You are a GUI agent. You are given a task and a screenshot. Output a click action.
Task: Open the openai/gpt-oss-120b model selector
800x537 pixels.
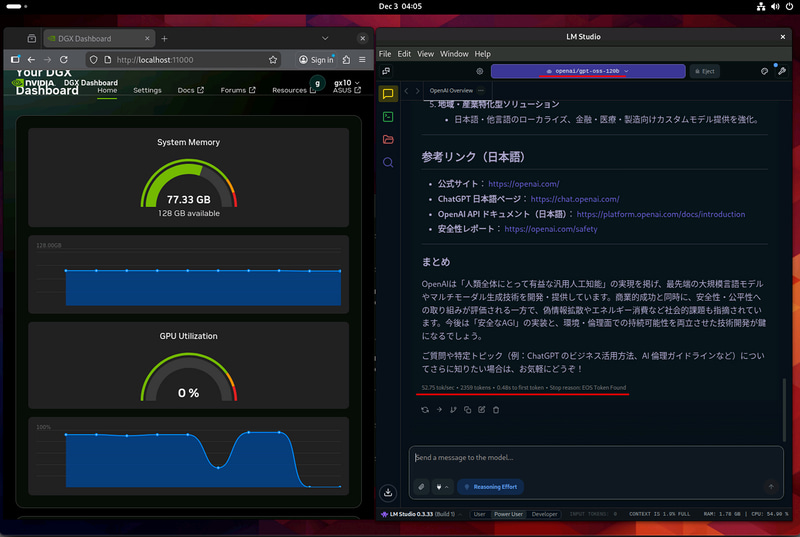tap(588, 71)
